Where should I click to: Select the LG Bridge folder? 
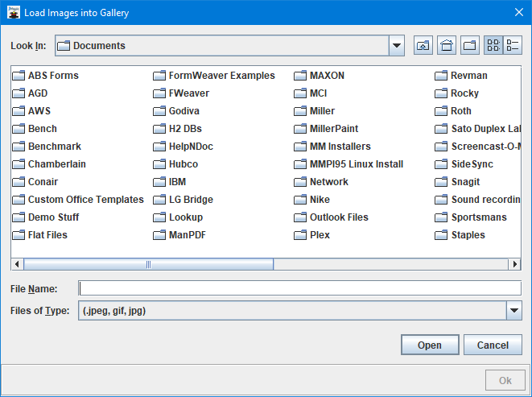click(x=191, y=200)
